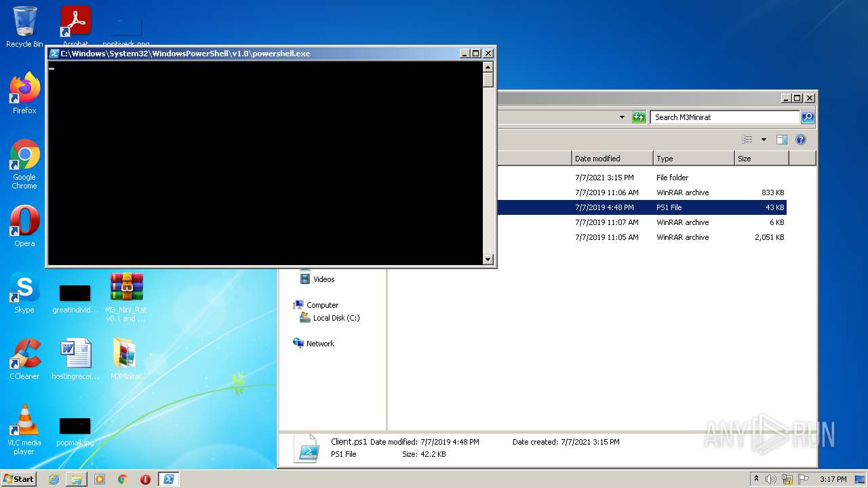
Task: Click the search magnifier button in Explorer
Action: (807, 117)
